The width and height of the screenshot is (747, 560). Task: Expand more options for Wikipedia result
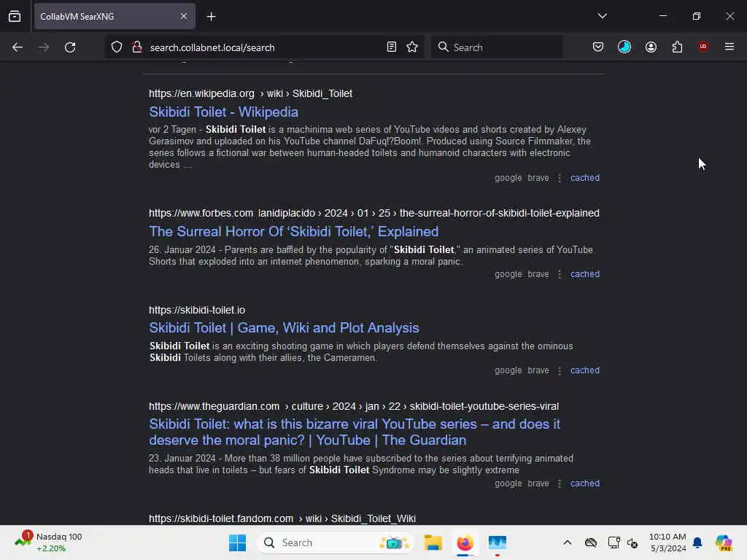click(560, 178)
